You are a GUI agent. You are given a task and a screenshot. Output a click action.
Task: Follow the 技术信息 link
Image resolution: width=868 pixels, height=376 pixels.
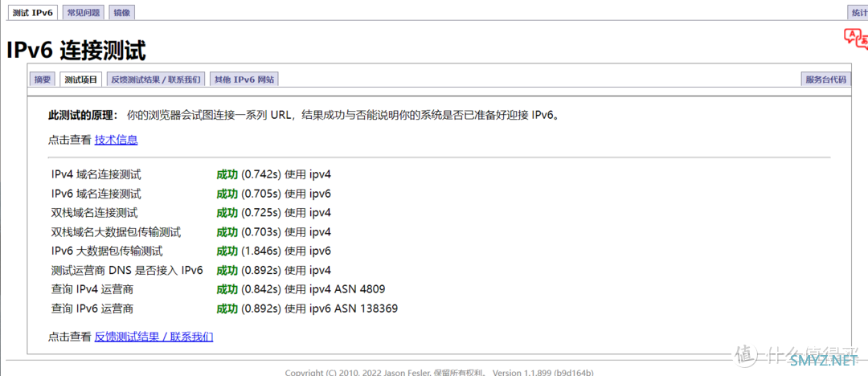117,140
